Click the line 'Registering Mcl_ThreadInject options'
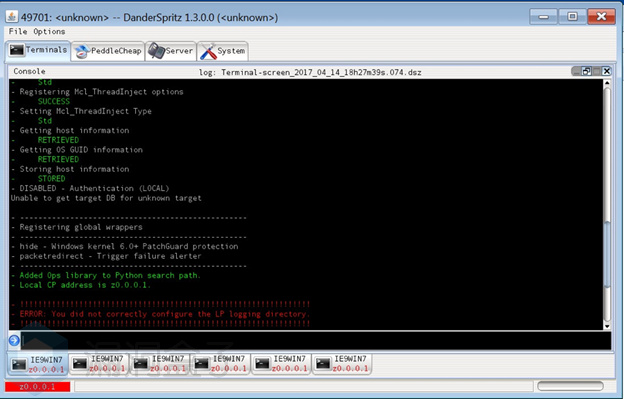 click(101, 92)
